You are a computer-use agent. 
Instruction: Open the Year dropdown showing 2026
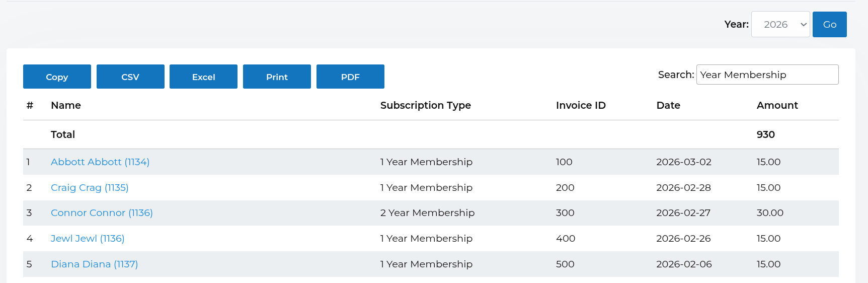tap(780, 24)
